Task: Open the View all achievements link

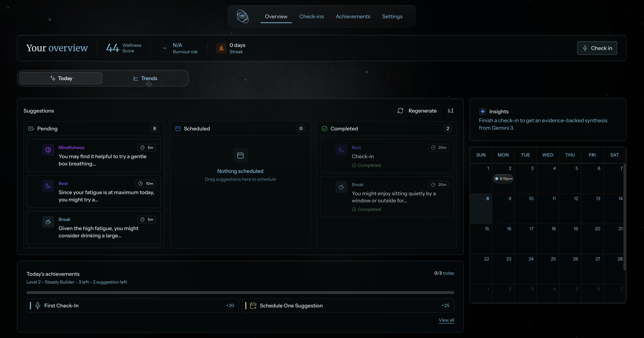Action: coord(446,320)
